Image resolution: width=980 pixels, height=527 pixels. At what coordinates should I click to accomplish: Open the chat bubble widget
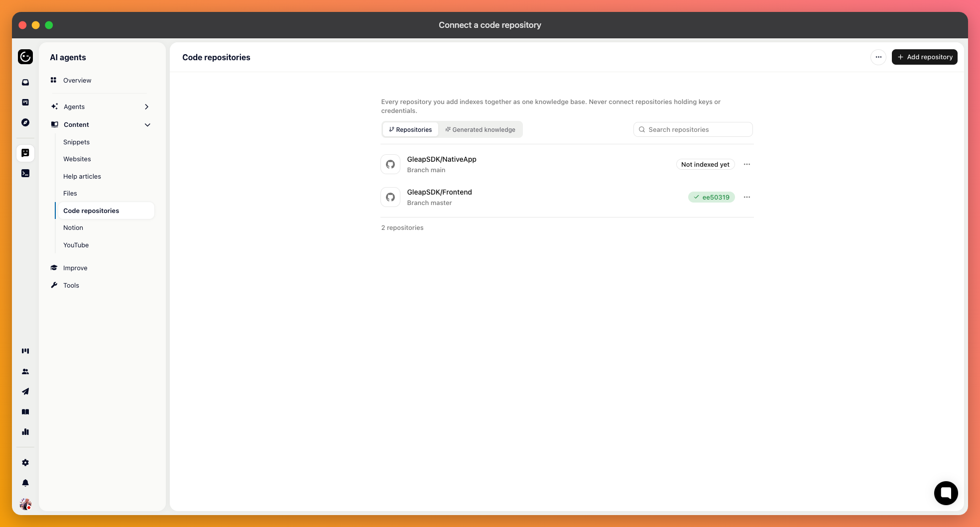[946, 493]
